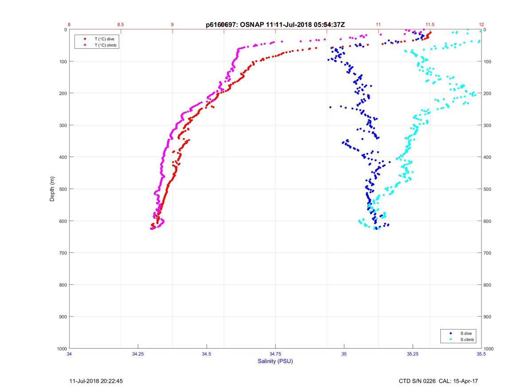Click the '11-Jul-2018 20:22:45' timestamp footer

[x=97, y=381]
